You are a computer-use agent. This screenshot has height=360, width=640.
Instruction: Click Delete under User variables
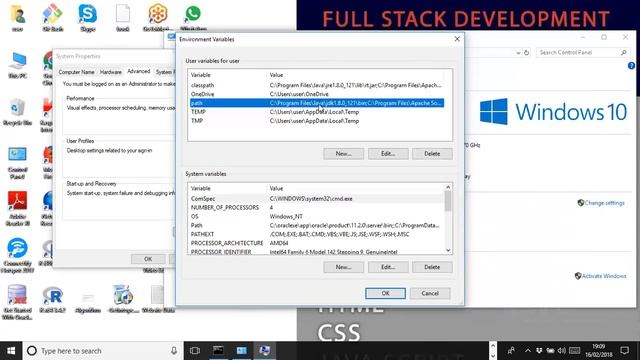pos(432,154)
